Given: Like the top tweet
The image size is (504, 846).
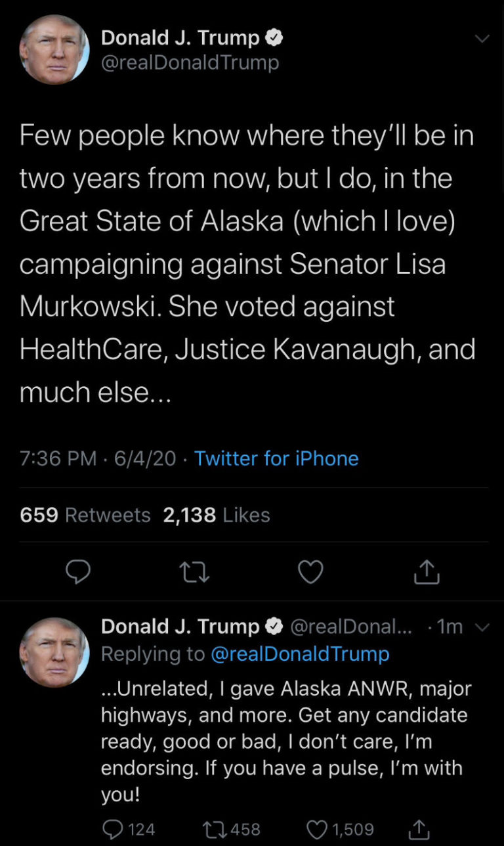Looking at the screenshot, I should point(310,571).
